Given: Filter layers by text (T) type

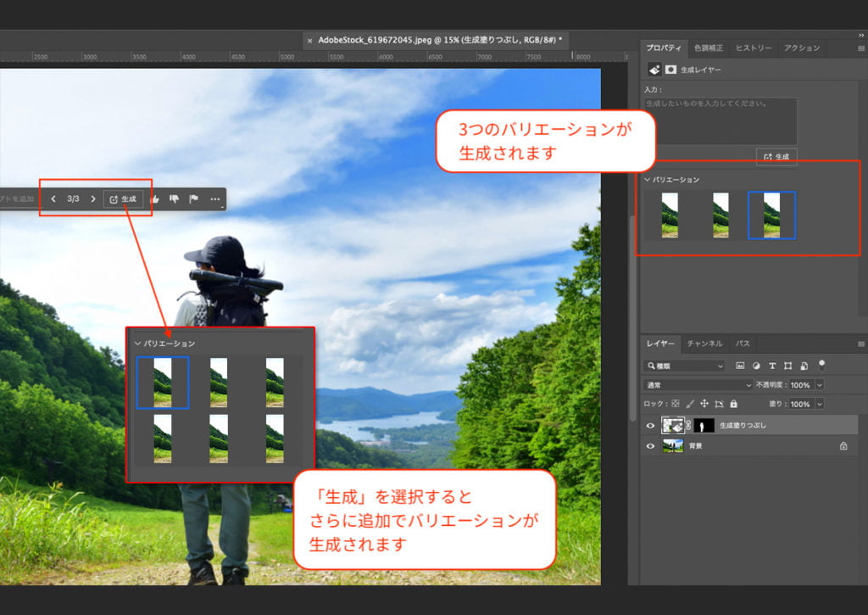Looking at the screenshot, I should [772, 366].
